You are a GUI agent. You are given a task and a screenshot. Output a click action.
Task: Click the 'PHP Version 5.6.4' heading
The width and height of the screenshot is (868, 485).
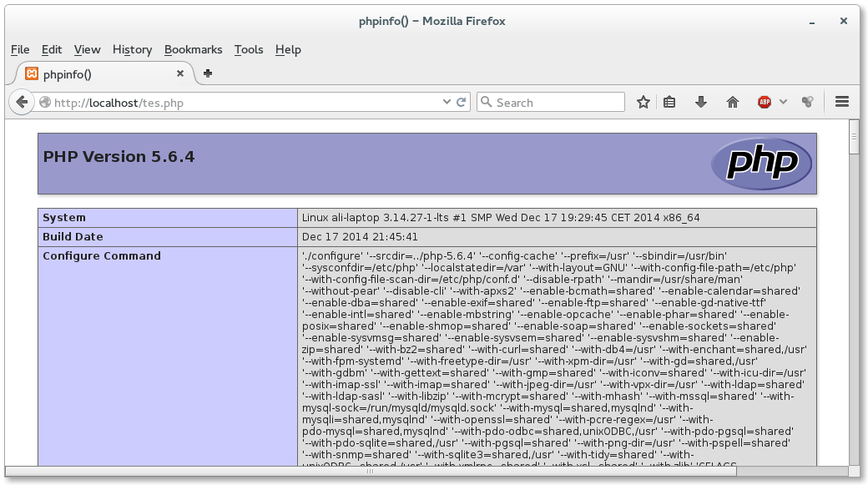[x=119, y=157]
